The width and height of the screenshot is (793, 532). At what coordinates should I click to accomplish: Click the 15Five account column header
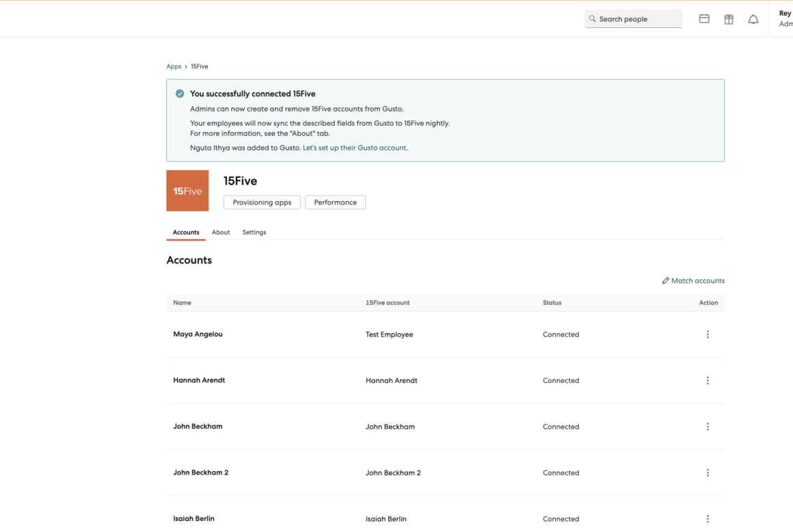point(388,302)
